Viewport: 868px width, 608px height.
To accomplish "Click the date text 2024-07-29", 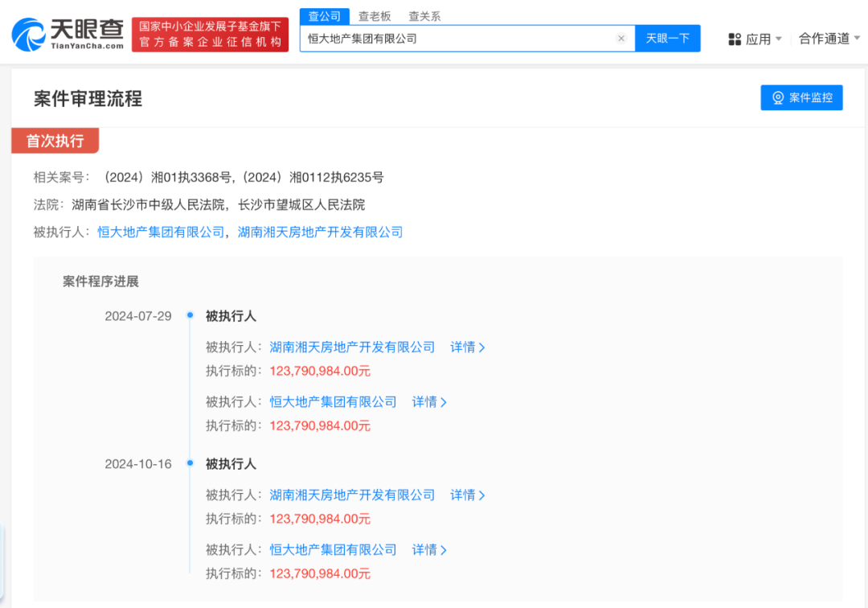I will [138, 316].
